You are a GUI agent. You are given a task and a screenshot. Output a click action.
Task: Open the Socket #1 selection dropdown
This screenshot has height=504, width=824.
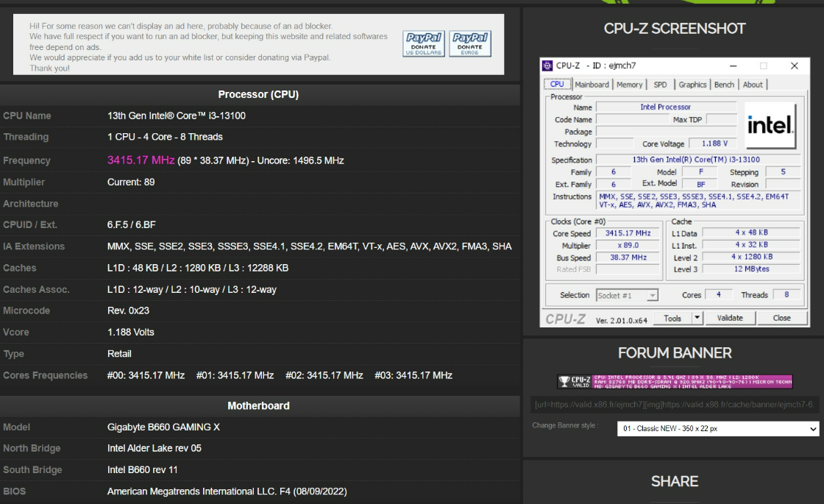click(627, 295)
